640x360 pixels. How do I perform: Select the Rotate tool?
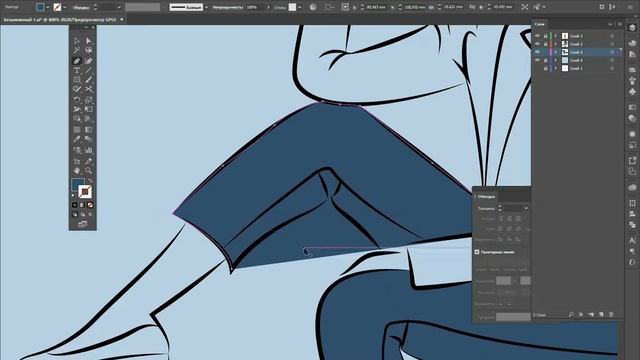tap(77, 100)
